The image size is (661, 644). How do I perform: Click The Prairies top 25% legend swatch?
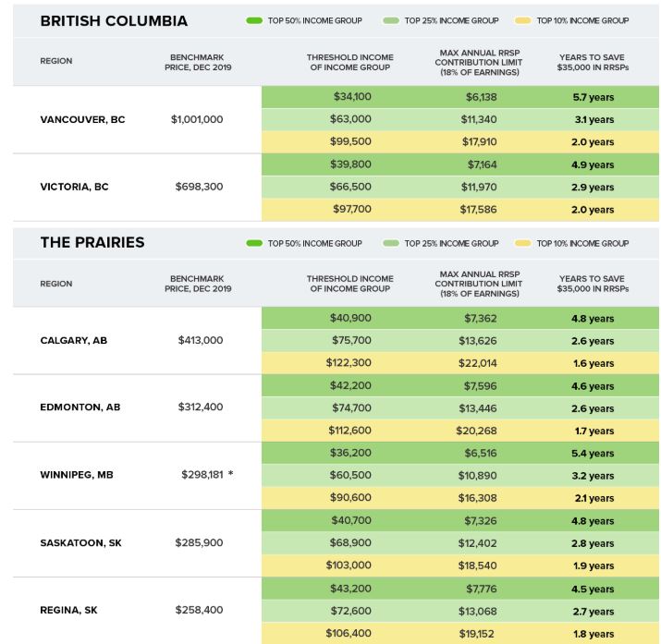pyautogui.click(x=391, y=243)
